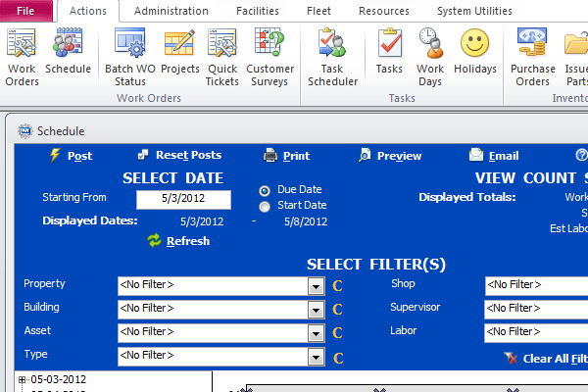The width and height of the screenshot is (588, 392).
Task: Switch to the Administration tab
Action: pos(171,12)
